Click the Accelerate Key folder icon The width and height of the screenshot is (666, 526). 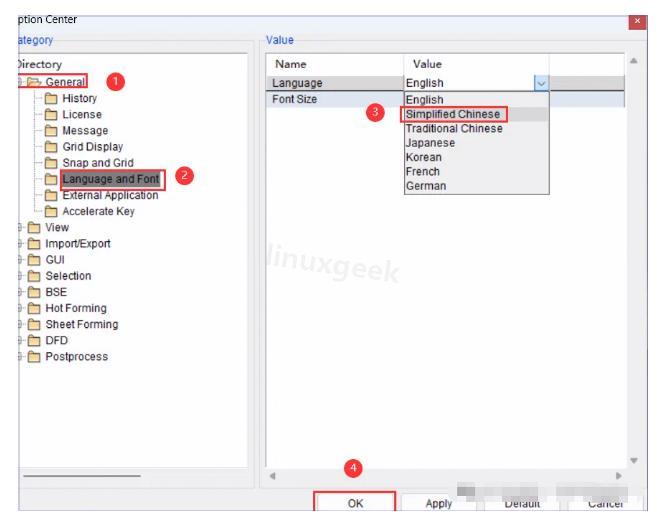pos(51,212)
